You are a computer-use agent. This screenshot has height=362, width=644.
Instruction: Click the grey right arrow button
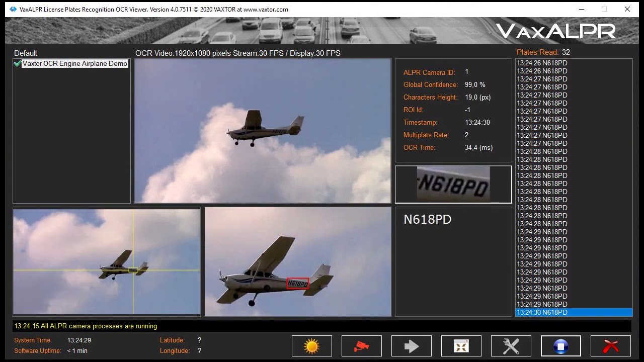412,346
